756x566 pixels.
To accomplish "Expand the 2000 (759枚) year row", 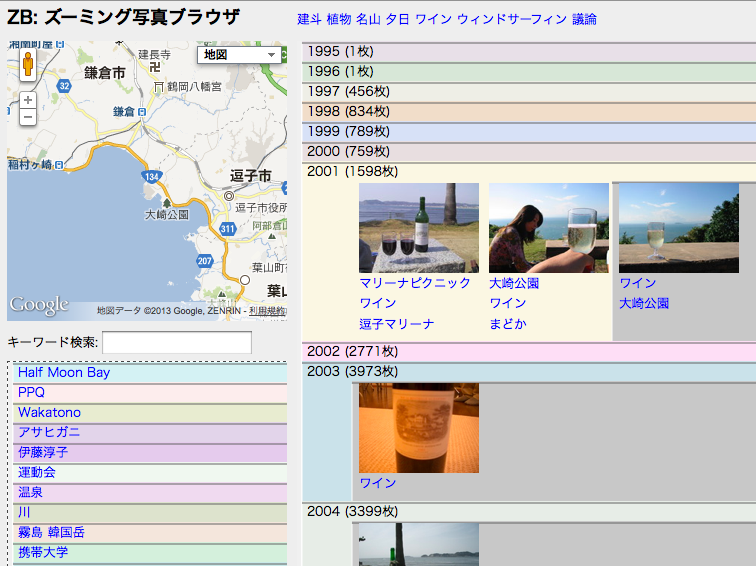I will (x=529, y=151).
